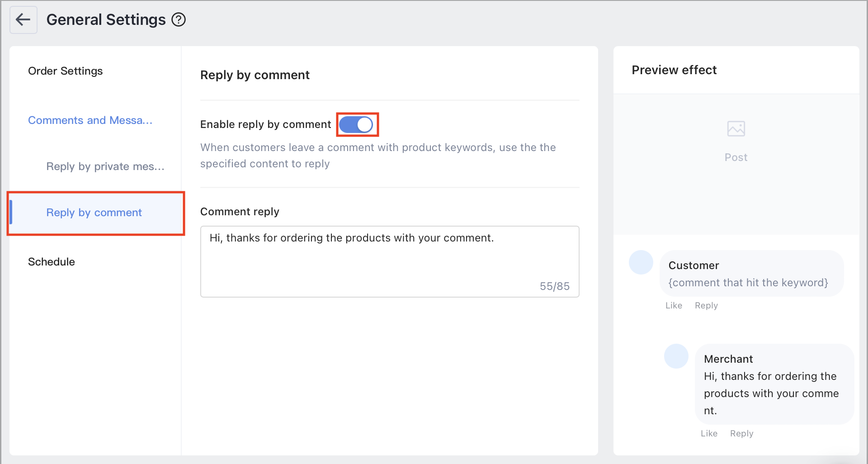
Task: Click the product keywords description text
Action: [x=378, y=156]
